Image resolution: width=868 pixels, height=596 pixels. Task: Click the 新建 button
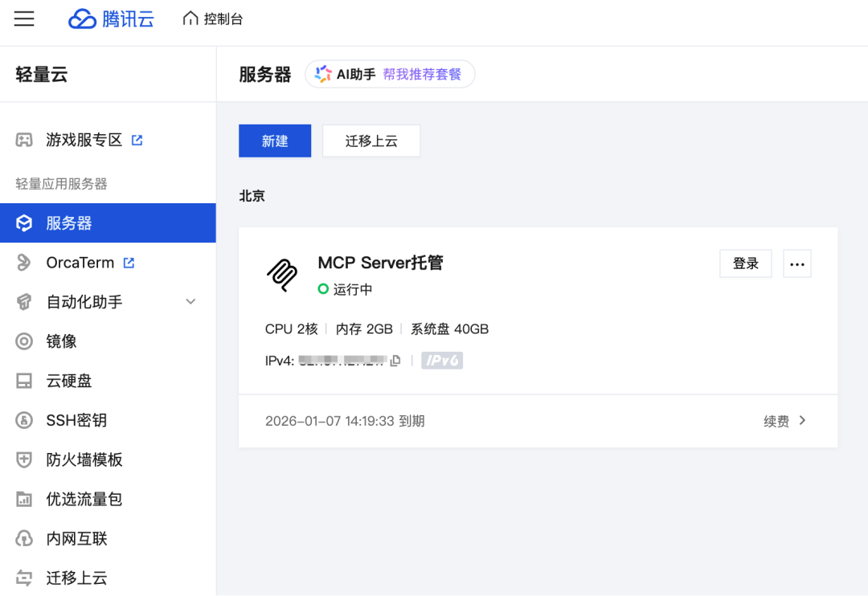[x=275, y=141]
